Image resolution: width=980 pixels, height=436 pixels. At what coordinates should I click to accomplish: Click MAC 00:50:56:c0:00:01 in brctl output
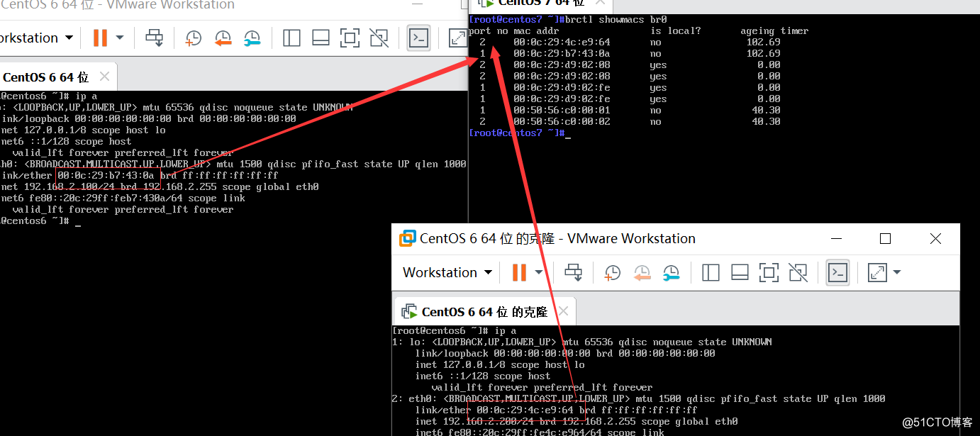[562, 110]
